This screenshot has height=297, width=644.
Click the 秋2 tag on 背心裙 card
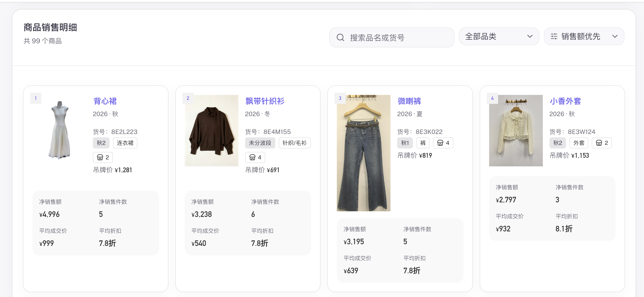[x=101, y=143]
